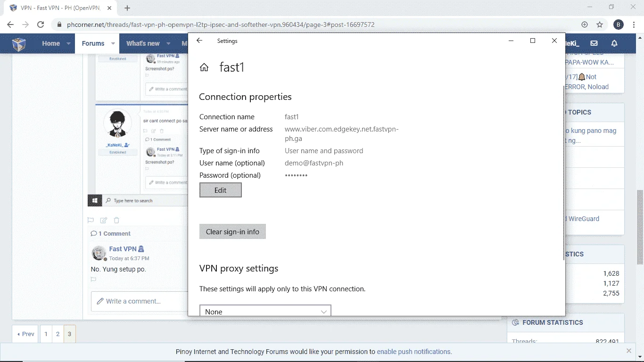Click the delete post trash icon
The width and height of the screenshot is (644, 362).
(116, 220)
